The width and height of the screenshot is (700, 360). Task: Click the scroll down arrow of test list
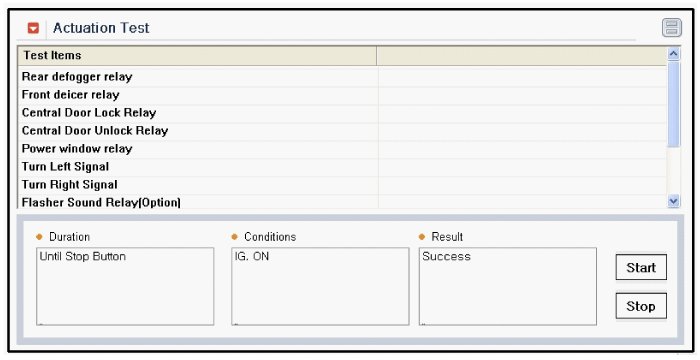673,201
